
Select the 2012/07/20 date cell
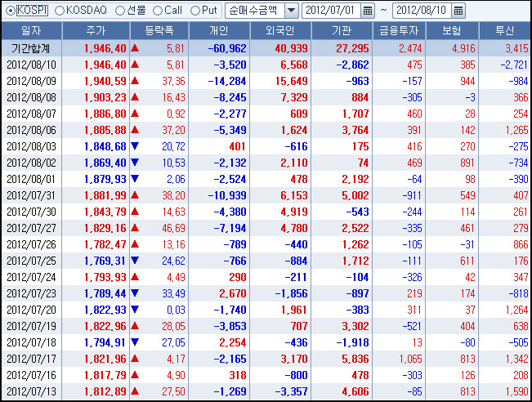pos(31,310)
